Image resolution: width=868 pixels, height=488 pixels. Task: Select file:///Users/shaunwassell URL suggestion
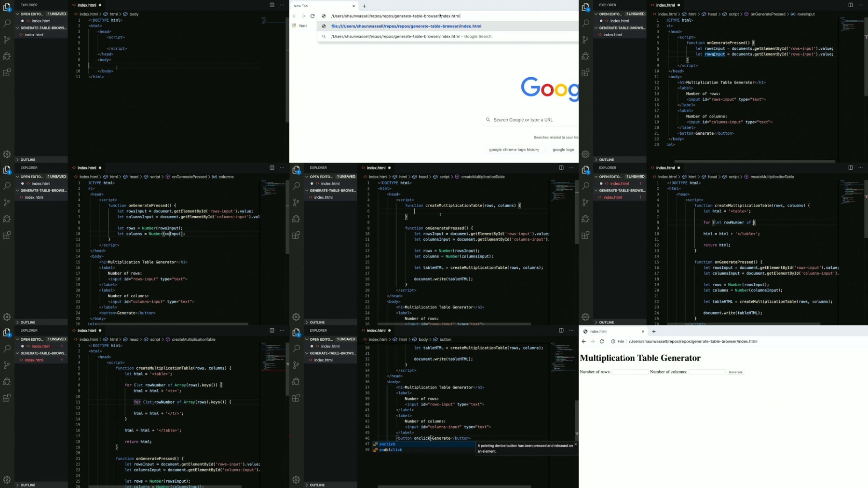pos(448,27)
